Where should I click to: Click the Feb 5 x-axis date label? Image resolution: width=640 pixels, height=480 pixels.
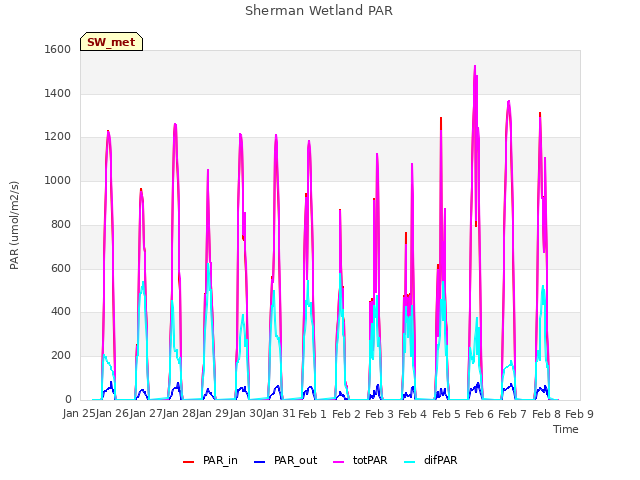click(446, 414)
